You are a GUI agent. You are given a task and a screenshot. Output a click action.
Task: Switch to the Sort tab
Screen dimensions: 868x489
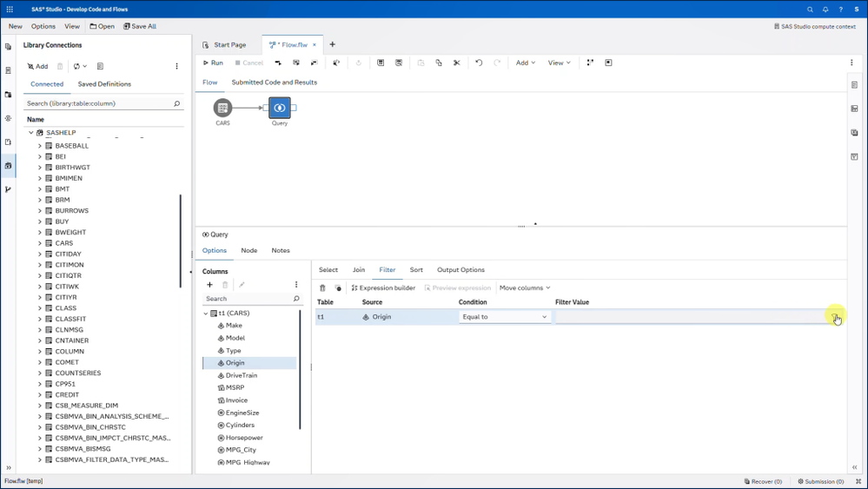(416, 270)
